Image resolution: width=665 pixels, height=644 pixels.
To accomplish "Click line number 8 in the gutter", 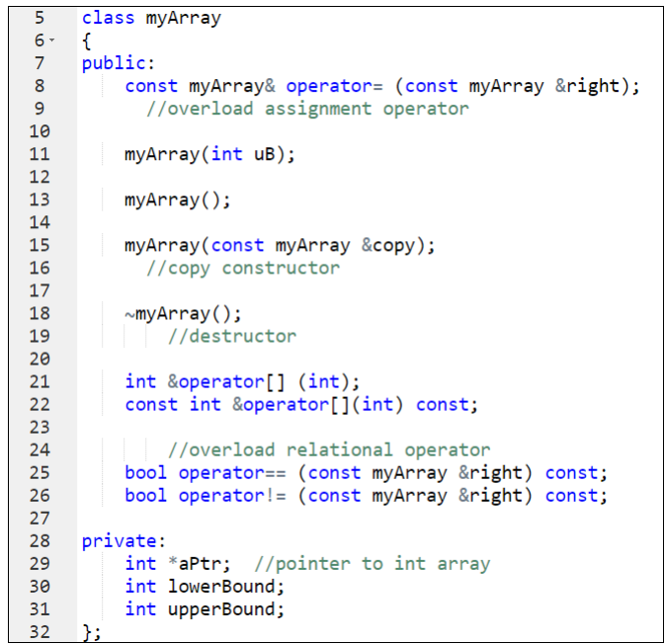I will pos(40,86).
